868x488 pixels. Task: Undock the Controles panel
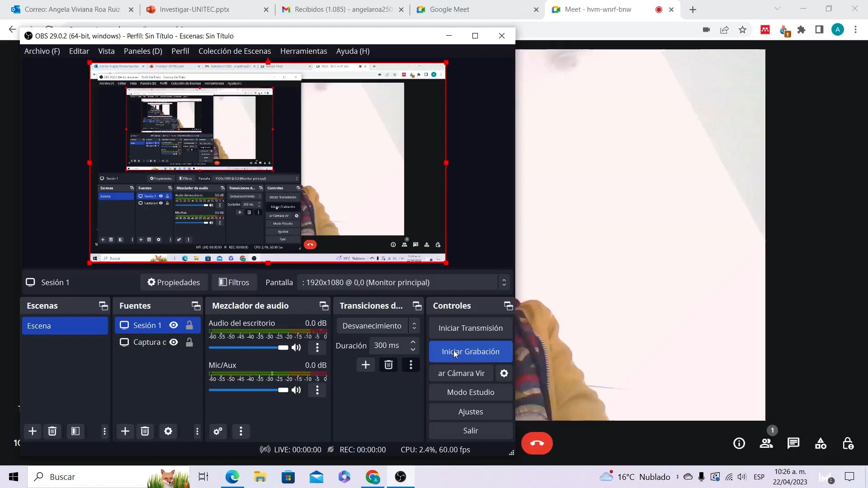tap(509, 306)
